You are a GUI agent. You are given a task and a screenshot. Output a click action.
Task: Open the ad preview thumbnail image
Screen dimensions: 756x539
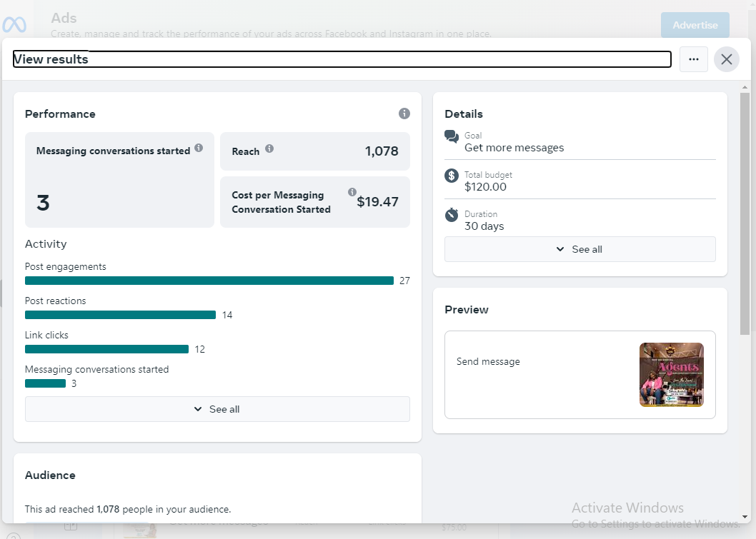pos(671,375)
